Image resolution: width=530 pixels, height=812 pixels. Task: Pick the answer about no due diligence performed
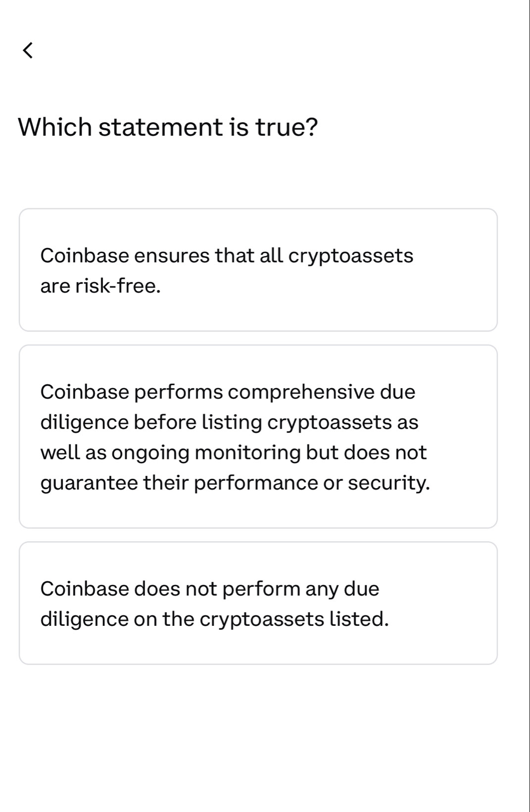[x=258, y=603]
